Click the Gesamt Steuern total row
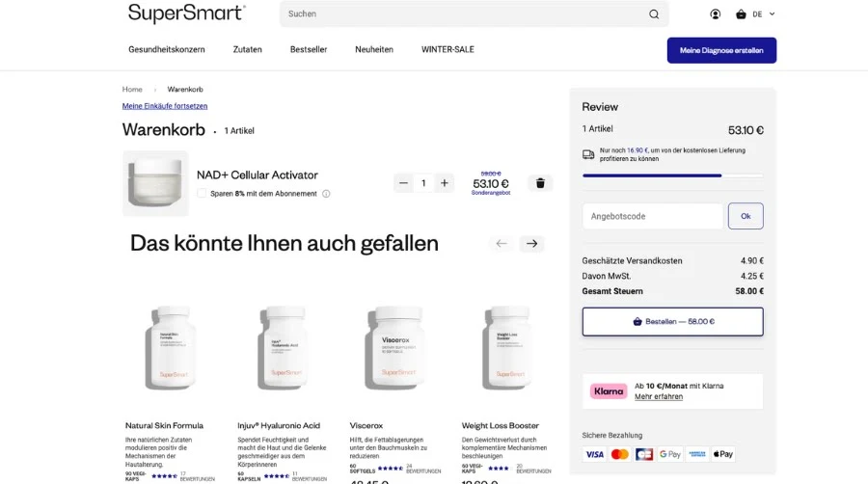 (x=672, y=291)
